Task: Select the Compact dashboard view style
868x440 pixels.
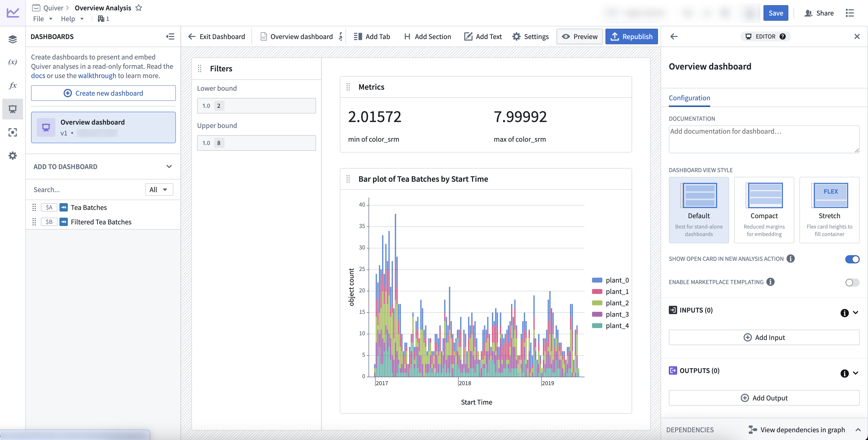Action: 764,210
